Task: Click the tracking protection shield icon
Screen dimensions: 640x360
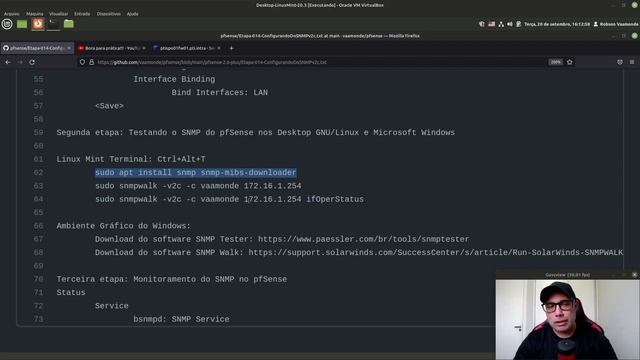Action: click(x=82, y=62)
